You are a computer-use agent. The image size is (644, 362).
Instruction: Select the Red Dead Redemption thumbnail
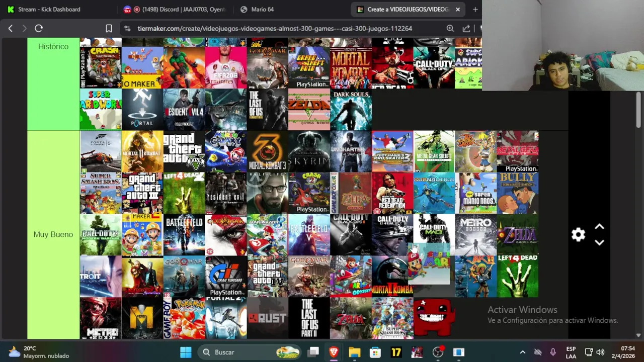coord(393,193)
